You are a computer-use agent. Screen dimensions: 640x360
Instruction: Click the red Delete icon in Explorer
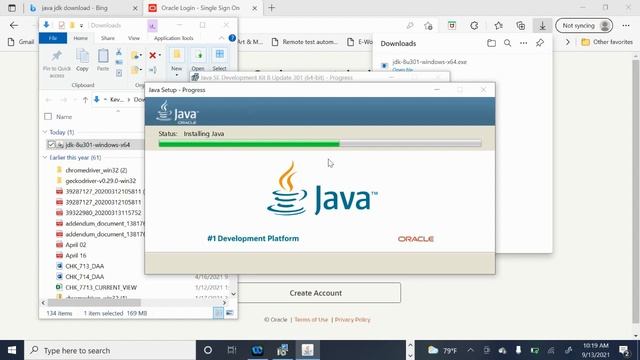153,55
